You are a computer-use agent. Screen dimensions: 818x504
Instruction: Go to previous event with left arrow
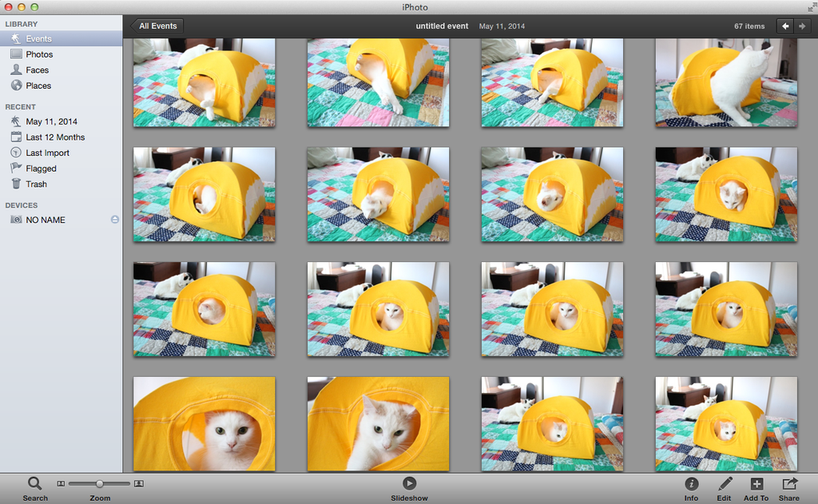point(785,26)
